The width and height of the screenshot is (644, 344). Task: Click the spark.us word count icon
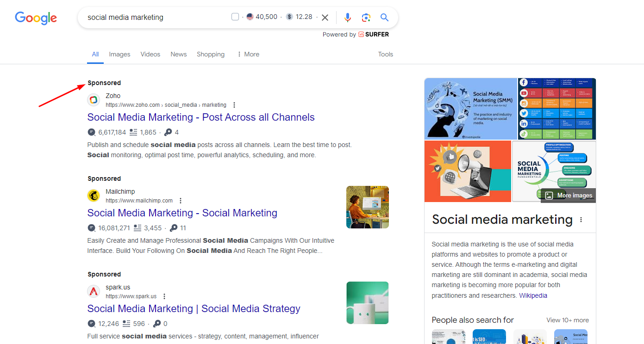click(126, 324)
